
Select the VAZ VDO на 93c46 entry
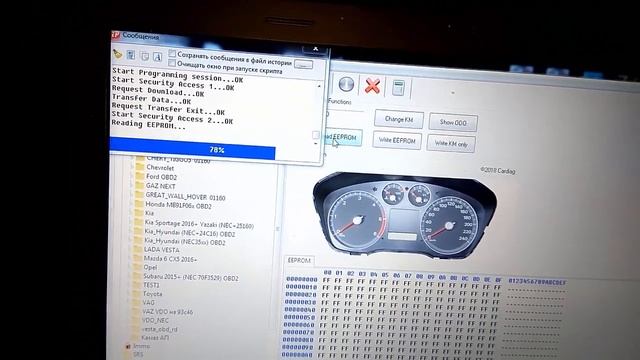167,311
